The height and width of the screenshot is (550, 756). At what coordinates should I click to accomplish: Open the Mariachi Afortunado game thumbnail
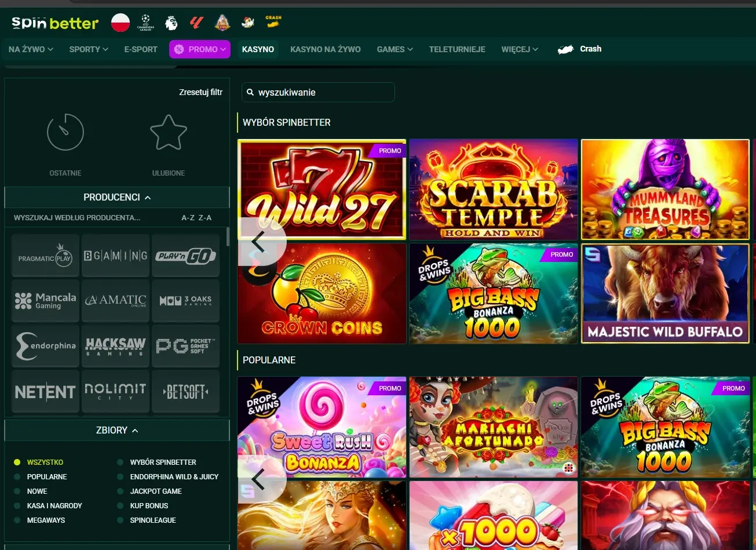click(x=494, y=427)
